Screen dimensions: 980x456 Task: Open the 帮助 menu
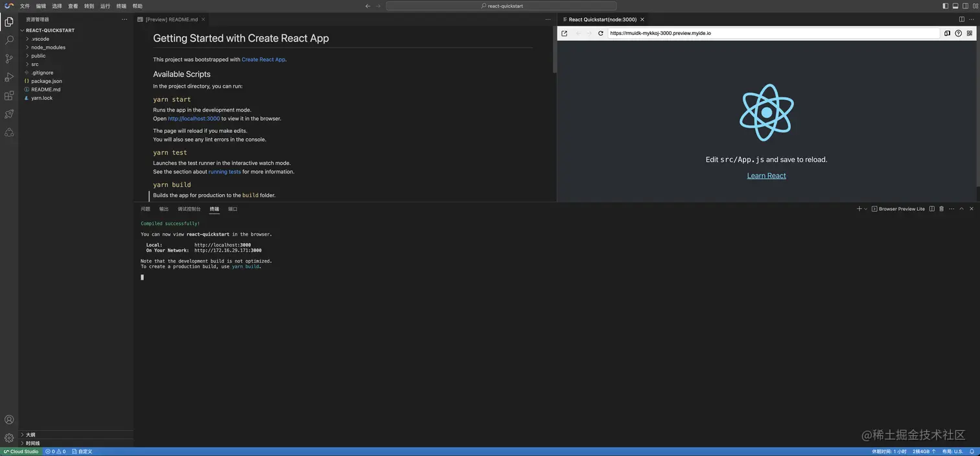[x=137, y=6]
